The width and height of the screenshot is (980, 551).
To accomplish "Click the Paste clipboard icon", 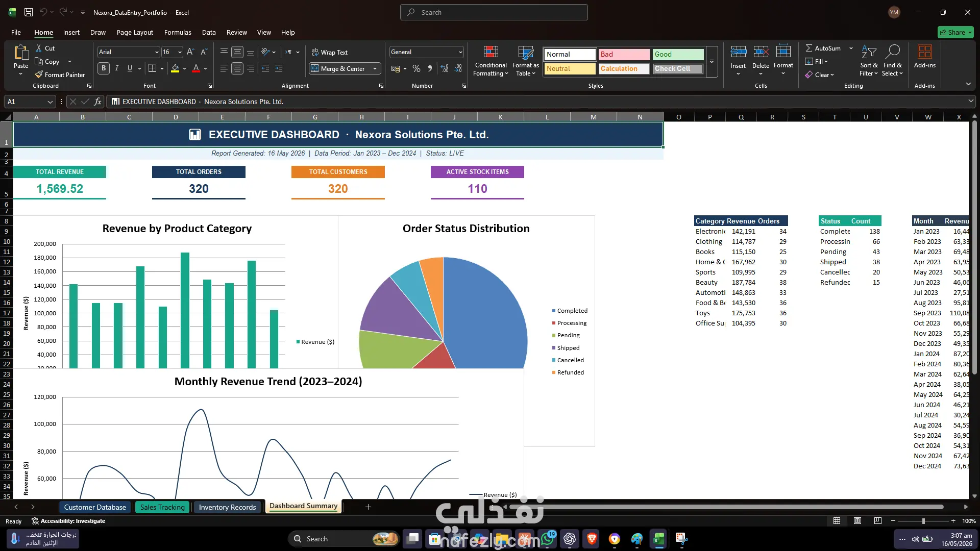I will [x=21, y=53].
